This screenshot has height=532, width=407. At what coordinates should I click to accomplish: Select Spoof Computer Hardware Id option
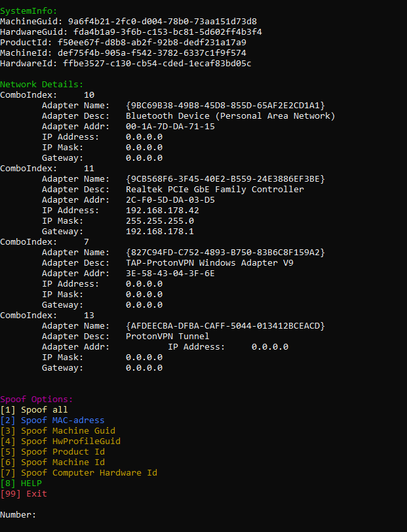tap(79, 473)
